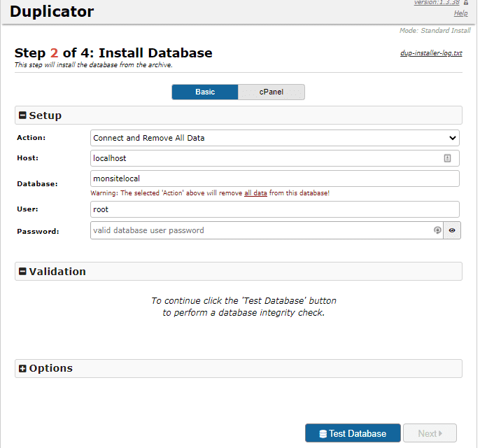Click the lock icon beside the version number

pos(466,3)
